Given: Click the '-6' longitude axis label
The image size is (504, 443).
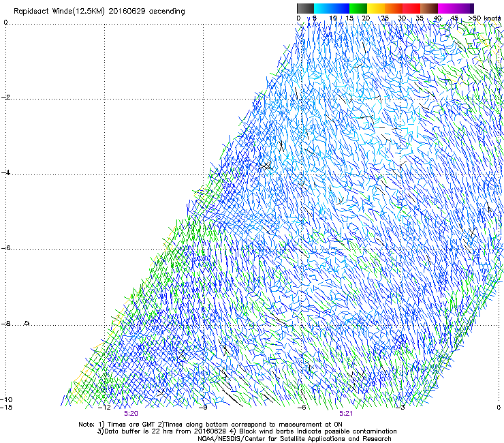Looking at the screenshot, I should click(x=302, y=407).
